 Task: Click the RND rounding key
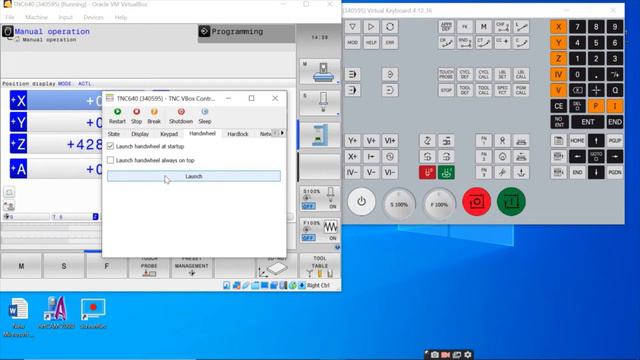coord(465,42)
